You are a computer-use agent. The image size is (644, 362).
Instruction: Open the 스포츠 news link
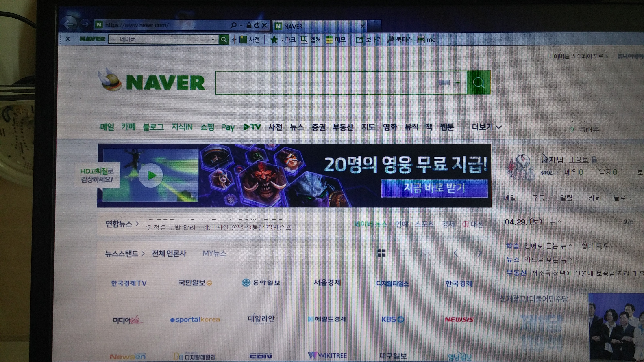(x=424, y=224)
